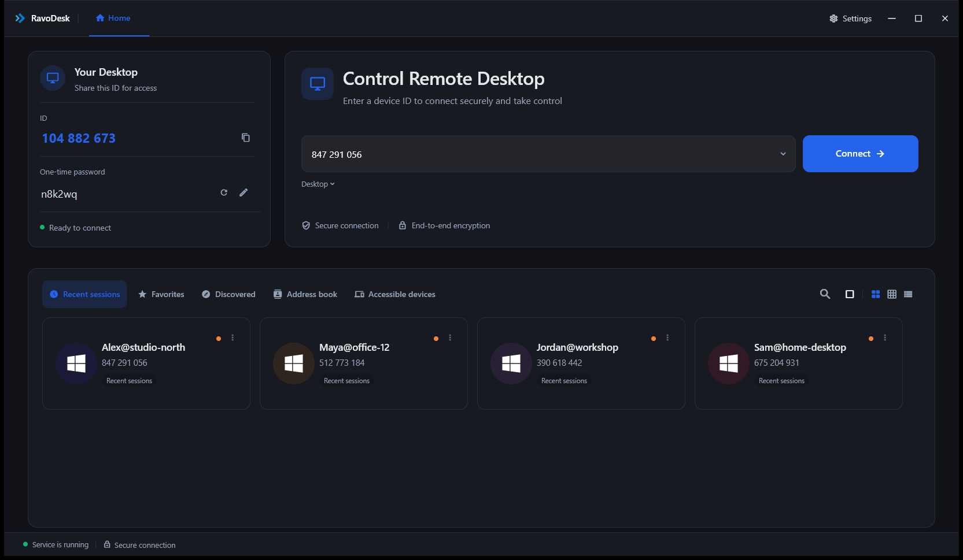Click the square select icon beside search
The image size is (963, 560).
click(850, 294)
